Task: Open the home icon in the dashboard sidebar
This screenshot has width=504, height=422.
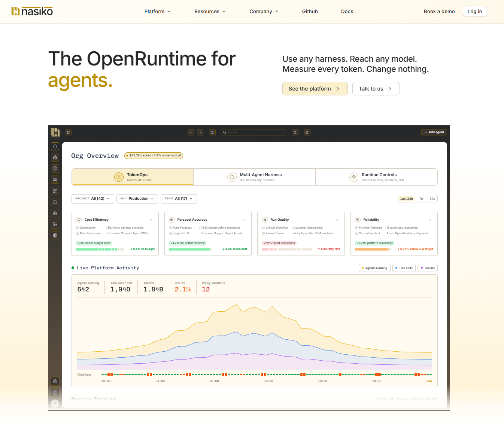Action: click(x=55, y=146)
